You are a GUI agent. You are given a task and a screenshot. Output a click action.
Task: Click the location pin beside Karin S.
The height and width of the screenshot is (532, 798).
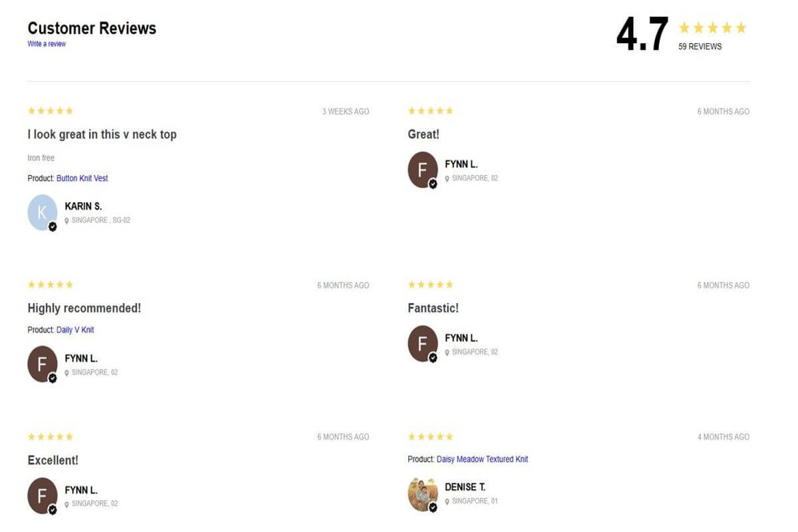click(67, 220)
